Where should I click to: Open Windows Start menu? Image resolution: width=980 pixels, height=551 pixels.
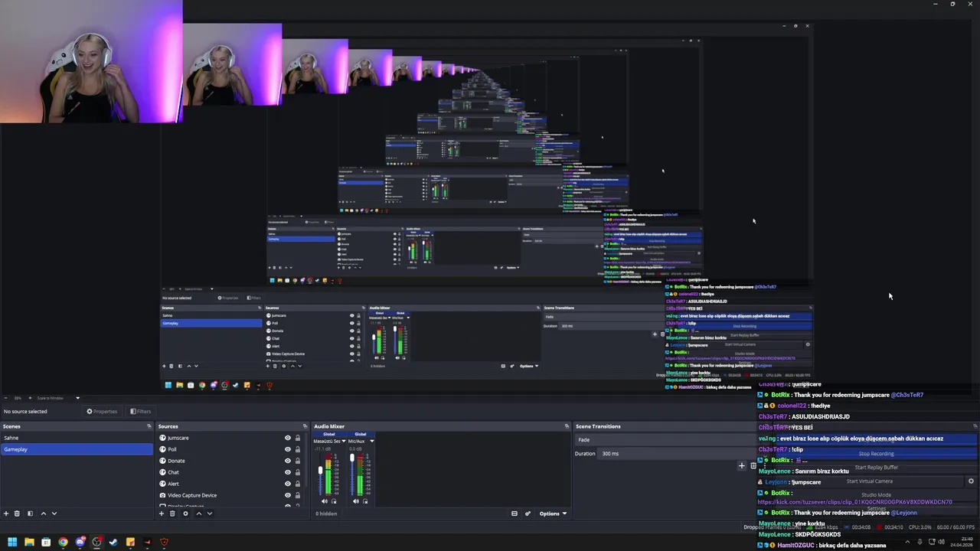coord(12,542)
